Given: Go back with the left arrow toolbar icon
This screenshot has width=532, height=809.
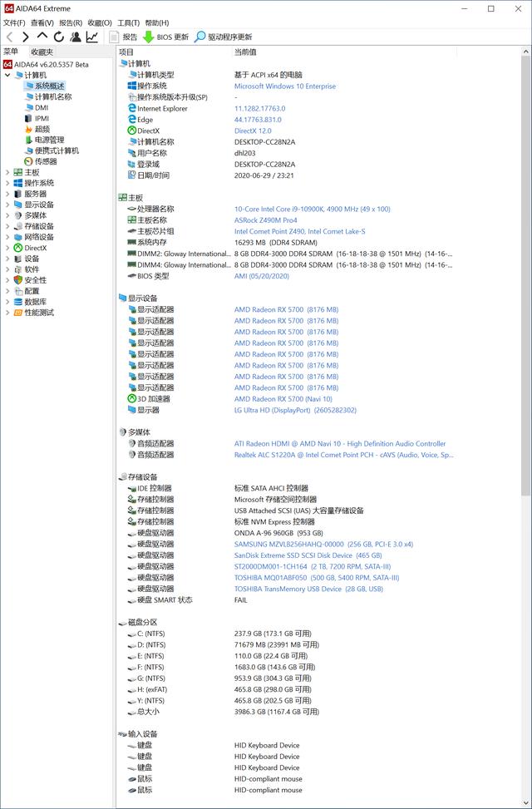Looking at the screenshot, I should (x=10, y=37).
